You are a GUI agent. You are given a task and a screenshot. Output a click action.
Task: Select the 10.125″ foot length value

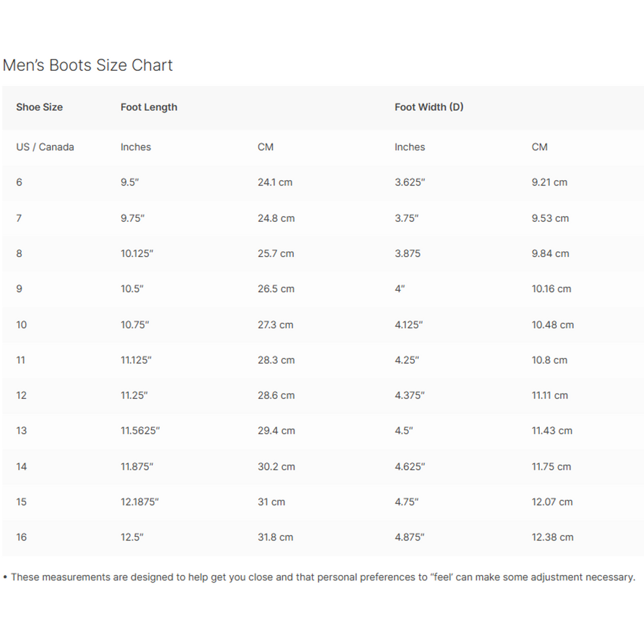tap(137, 254)
